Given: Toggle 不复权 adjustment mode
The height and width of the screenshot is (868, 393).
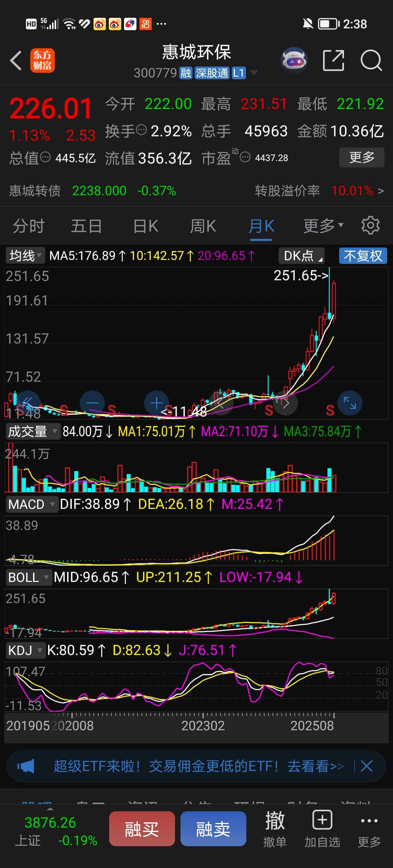Looking at the screenshot, I should (363, 256).
